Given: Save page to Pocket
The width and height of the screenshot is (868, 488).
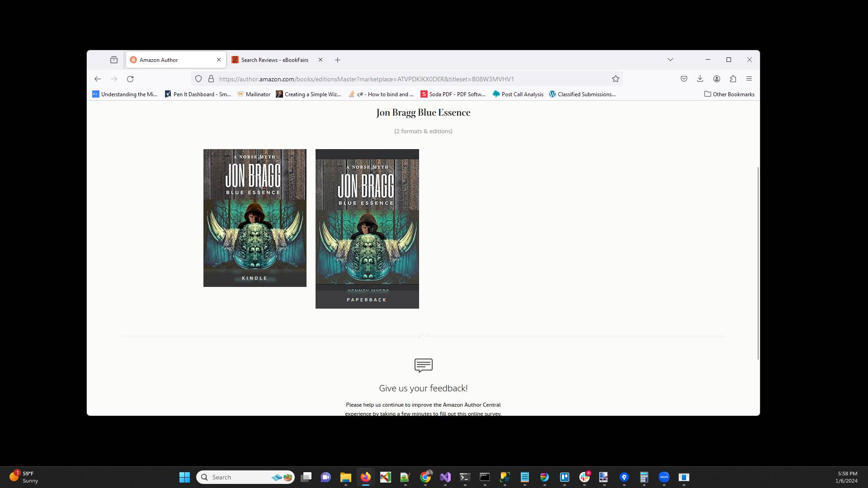Looking at the screenshot, I should coord(684,79).
